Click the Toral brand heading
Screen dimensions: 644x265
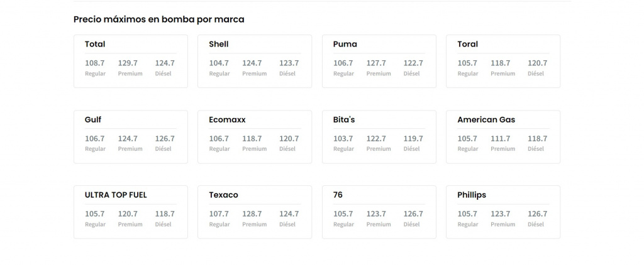(468, 44)
